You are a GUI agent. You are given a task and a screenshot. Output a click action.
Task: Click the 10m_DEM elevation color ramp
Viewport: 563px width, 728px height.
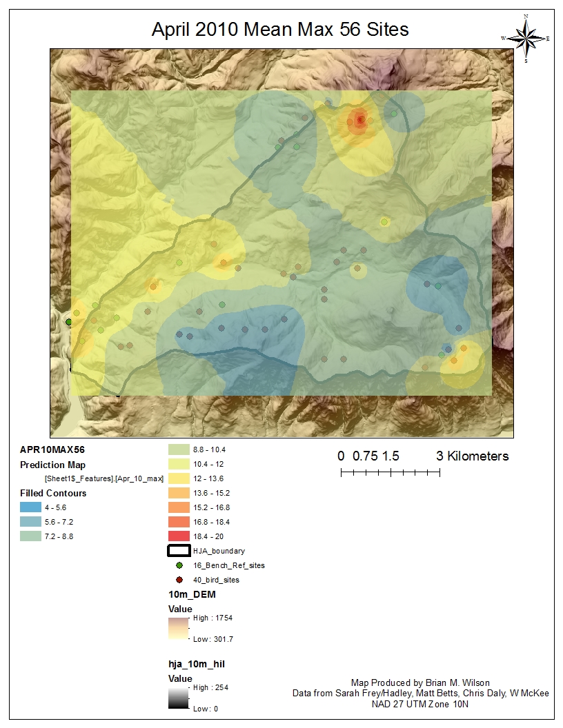pos(179,629)
